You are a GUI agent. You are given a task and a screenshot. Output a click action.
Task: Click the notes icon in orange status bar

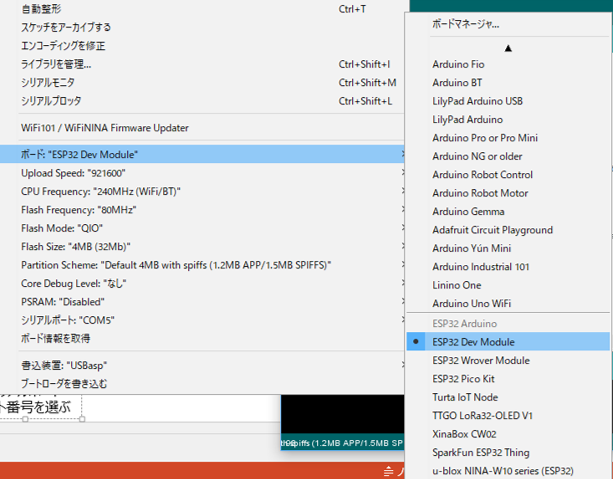tap(388, 471)
